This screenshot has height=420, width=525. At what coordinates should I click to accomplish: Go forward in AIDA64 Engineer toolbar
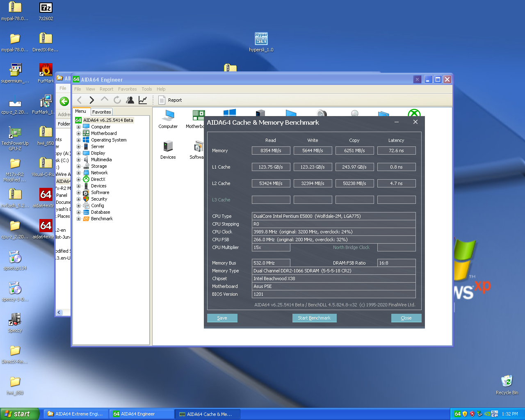coord(92,100)
